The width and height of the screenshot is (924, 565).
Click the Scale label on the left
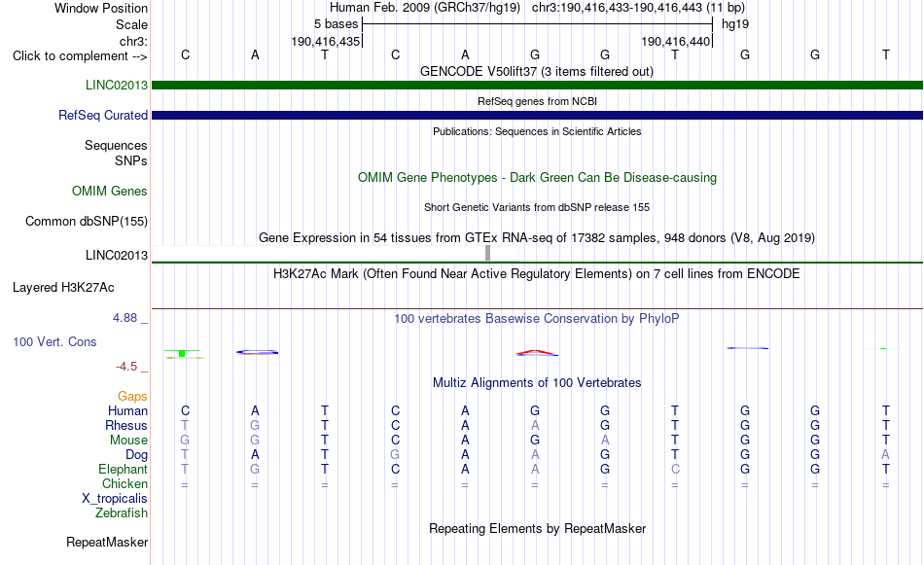coord(131,25)
